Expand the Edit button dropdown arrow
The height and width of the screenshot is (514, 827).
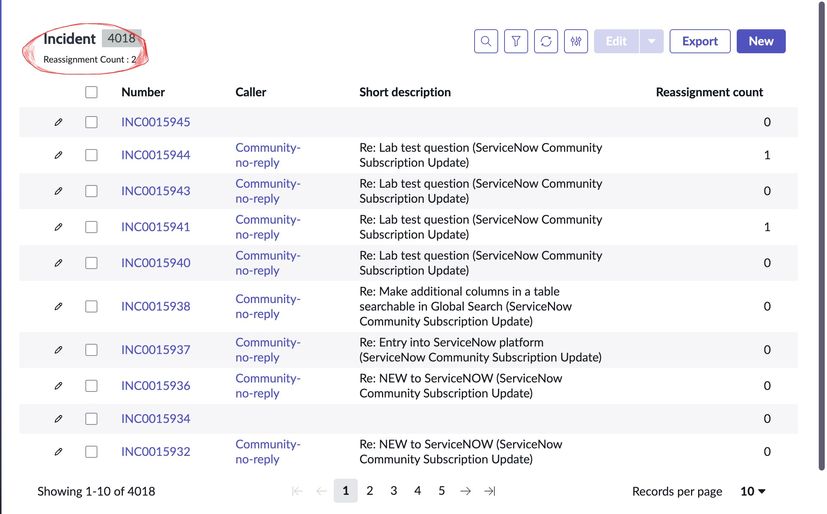(x=650, y=41)
